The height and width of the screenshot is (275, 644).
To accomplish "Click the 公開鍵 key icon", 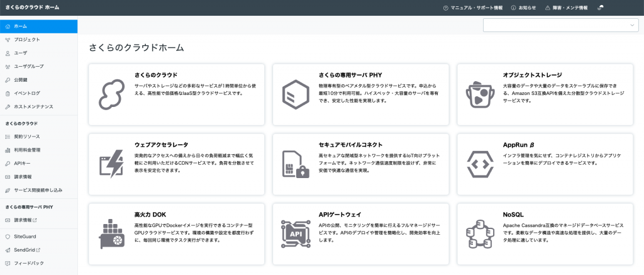I will (x=8, y=80).
